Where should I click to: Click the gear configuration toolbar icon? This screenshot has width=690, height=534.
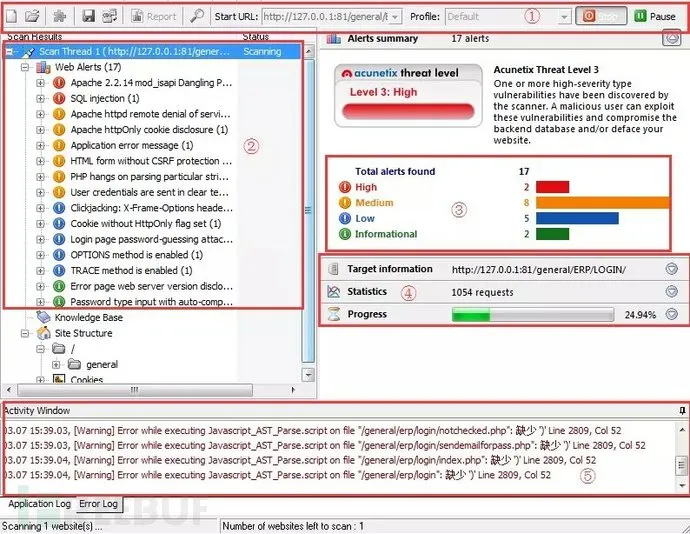[x=59, y=17]
